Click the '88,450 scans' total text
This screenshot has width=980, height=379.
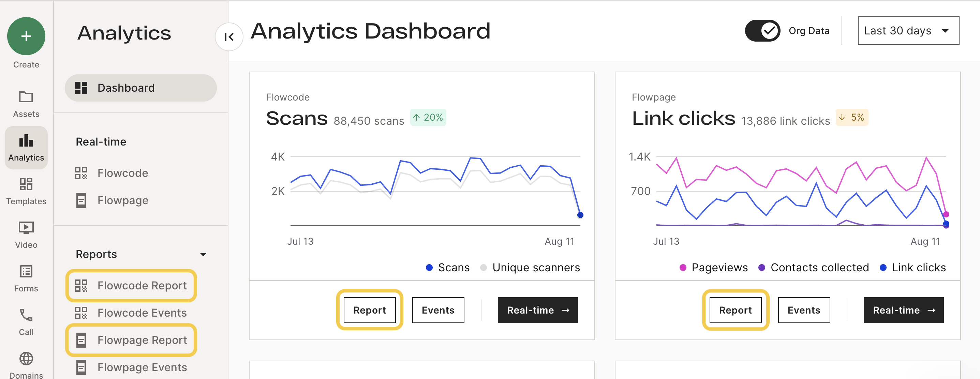coord(369,121)
